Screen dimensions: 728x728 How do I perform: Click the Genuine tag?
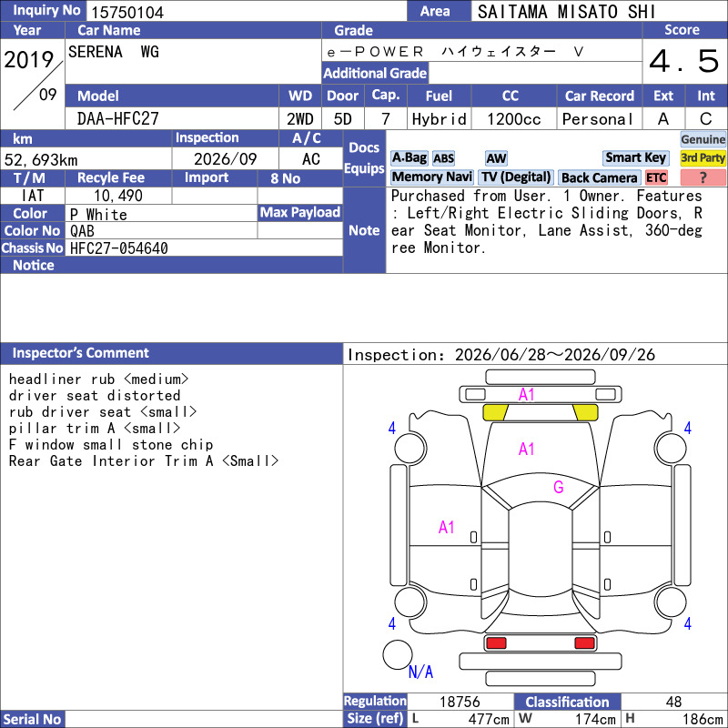pyautogui.click(x=703, y=139)
